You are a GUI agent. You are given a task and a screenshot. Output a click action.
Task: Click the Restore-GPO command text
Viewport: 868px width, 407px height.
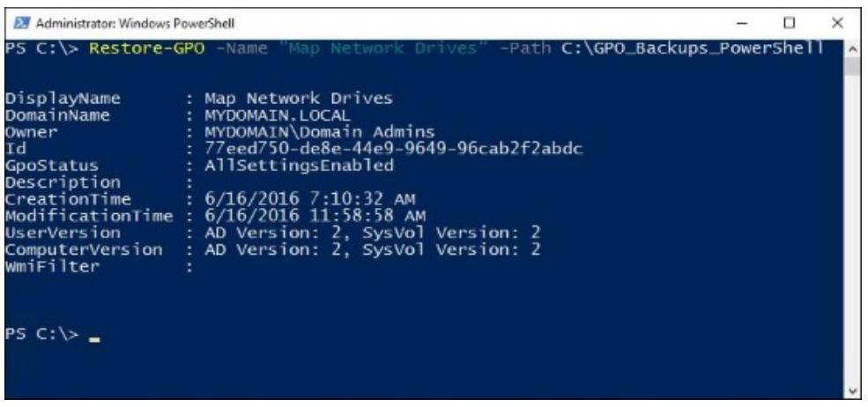pos(146,48)
